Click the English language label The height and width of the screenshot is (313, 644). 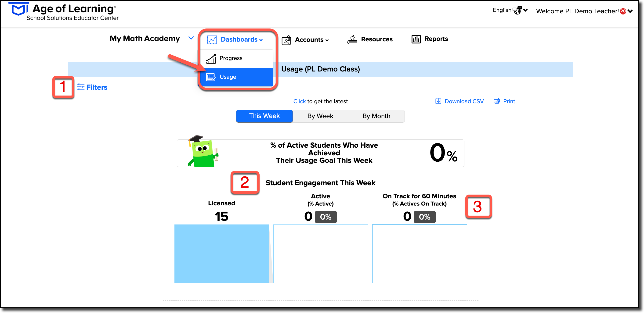tap(502, 10)
